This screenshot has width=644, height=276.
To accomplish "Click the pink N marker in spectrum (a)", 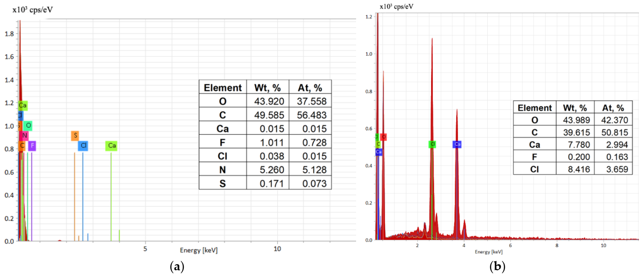I will tap(24, 135).
